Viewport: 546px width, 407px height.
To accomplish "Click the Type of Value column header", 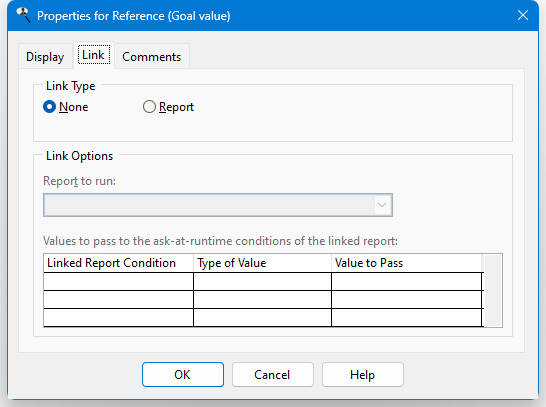I will [263, 263].
